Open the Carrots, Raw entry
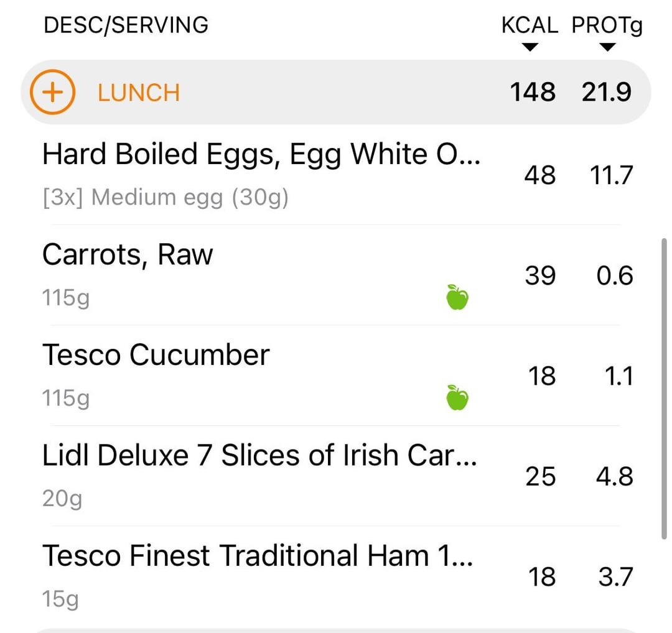 [x=335, y=275]
